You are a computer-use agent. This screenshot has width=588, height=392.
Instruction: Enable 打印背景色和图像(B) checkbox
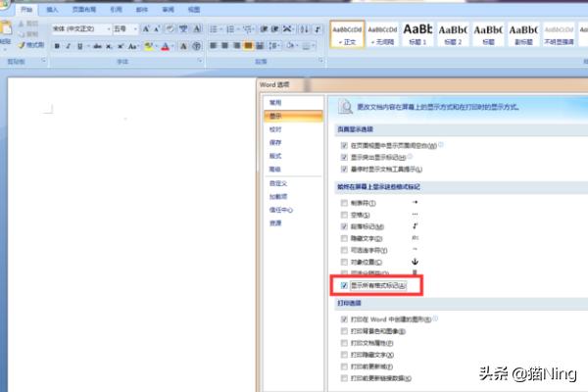(x=344, y=331)
